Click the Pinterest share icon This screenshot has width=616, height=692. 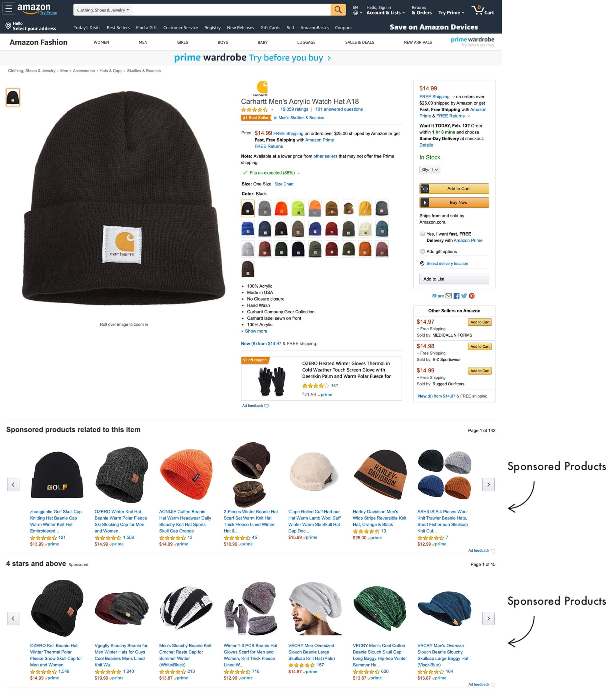tap(472, 296)
